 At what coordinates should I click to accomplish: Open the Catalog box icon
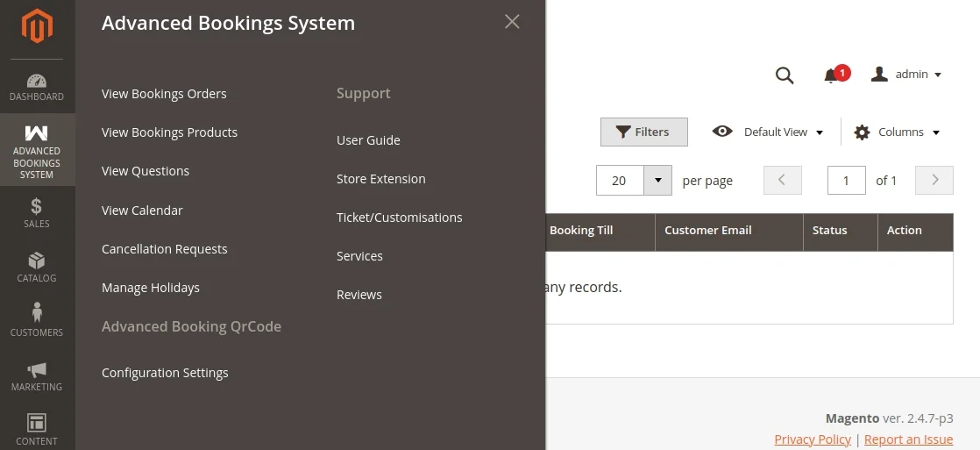pos(37,268)
